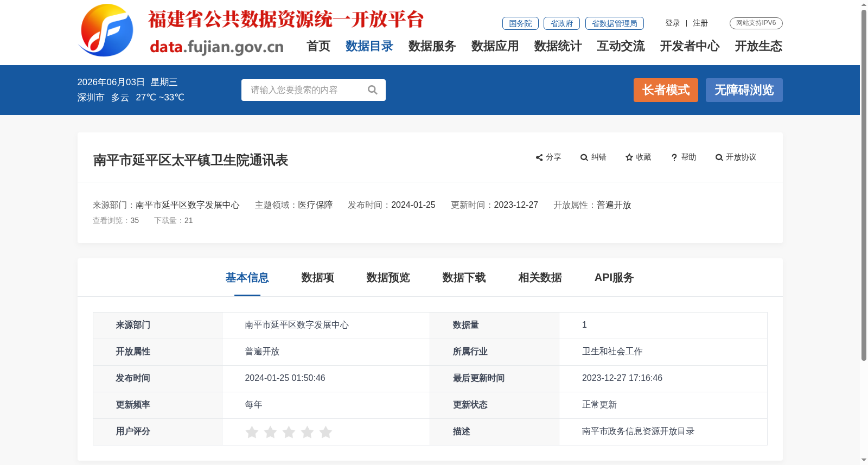The image size is (868, 465).
Task: Rate two stars in 用户评分
Action: pos(270,432)
